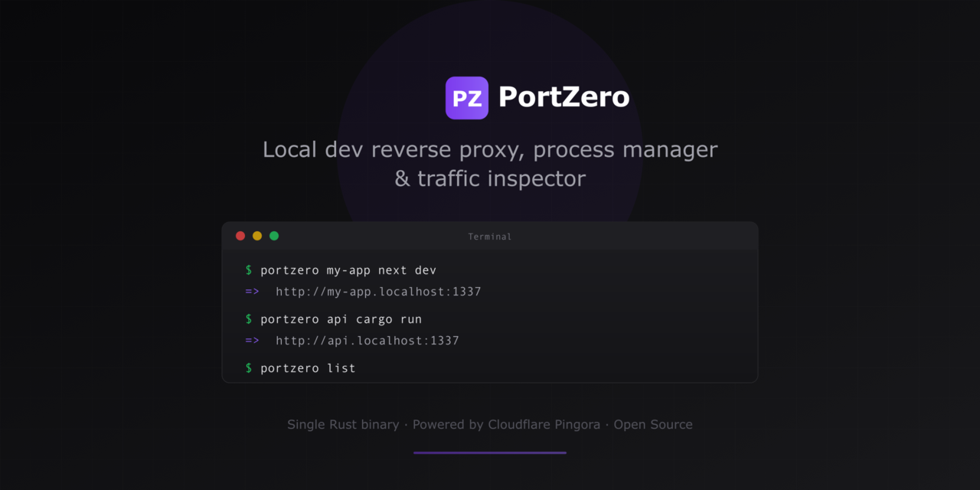Click the arrow before the api.localhost URL
This screenshot has height=490, width=980.
pyautogui.click(x=252, y=341)
